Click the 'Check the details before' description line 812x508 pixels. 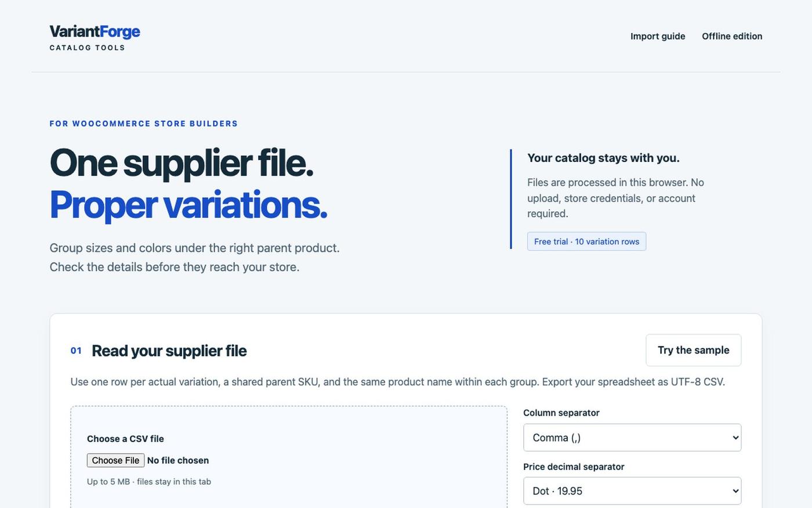coord(175,267)
